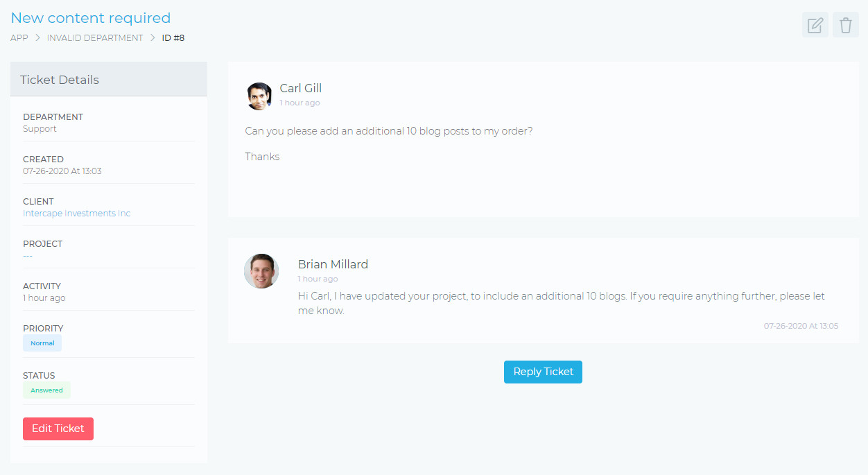Click Carl Gill's 1 hour ago timestamp
This screenshot has height=475, width=868.
pyautogui.click(x=300, y=103)
